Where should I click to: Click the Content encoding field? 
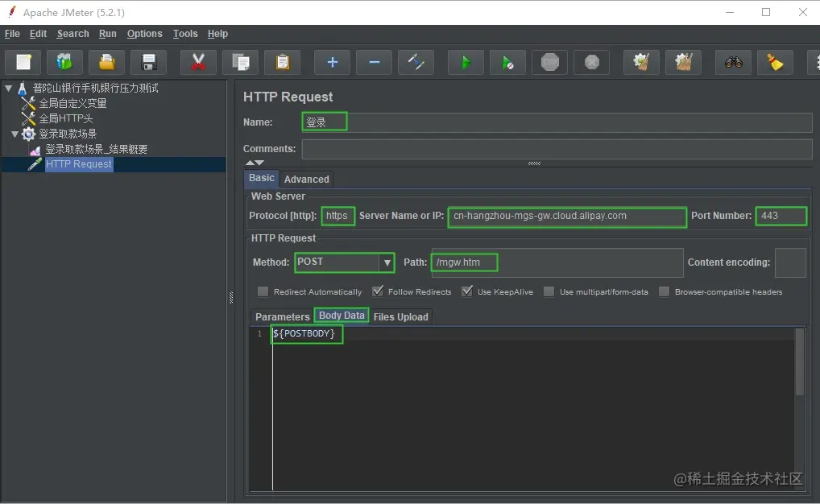click(790, 262)
